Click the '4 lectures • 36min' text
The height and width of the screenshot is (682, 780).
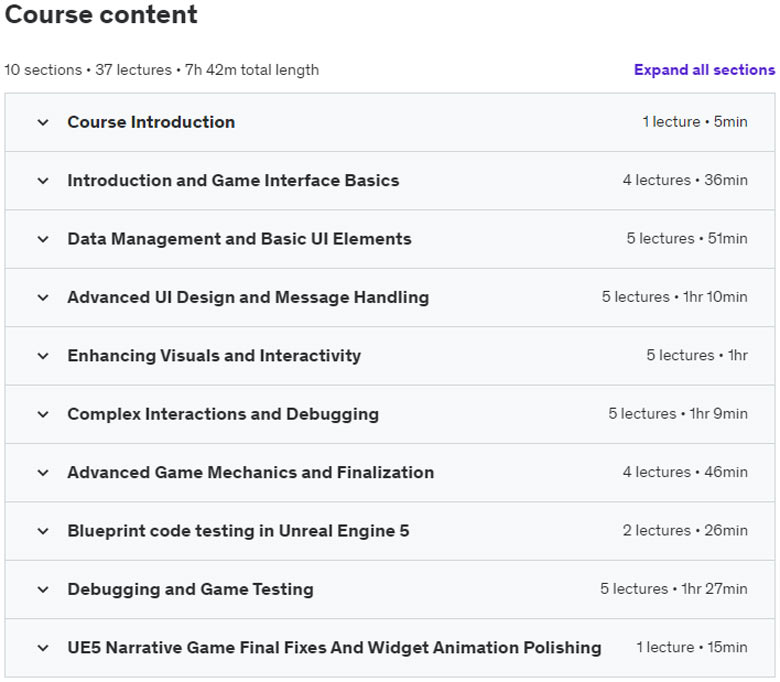tap(685, 180)
